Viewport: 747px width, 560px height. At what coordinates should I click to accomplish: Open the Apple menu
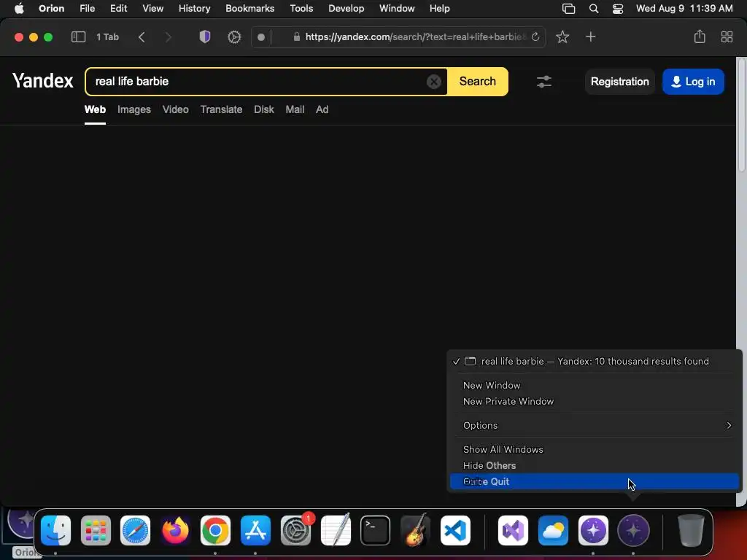[19, 9]
